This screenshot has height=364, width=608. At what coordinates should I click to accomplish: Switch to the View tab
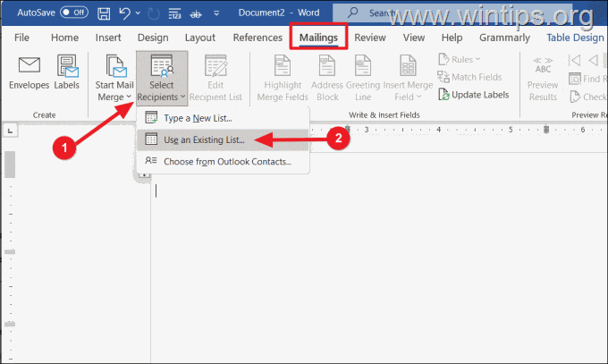[x=414, y=38]
